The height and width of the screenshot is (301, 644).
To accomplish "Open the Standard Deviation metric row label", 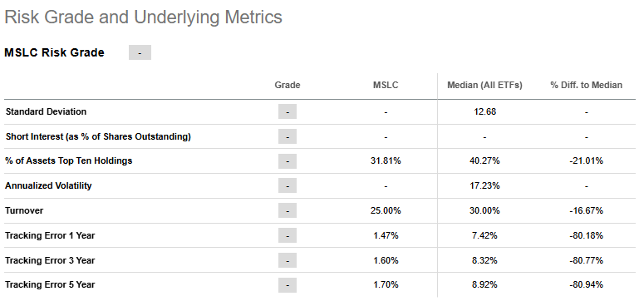I will pos(46,112).
